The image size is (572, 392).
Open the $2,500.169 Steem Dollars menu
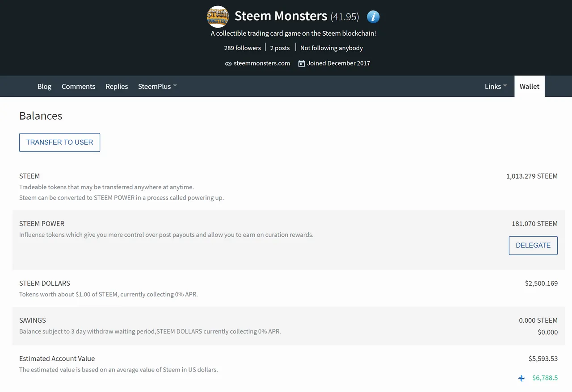click(541, 283)
